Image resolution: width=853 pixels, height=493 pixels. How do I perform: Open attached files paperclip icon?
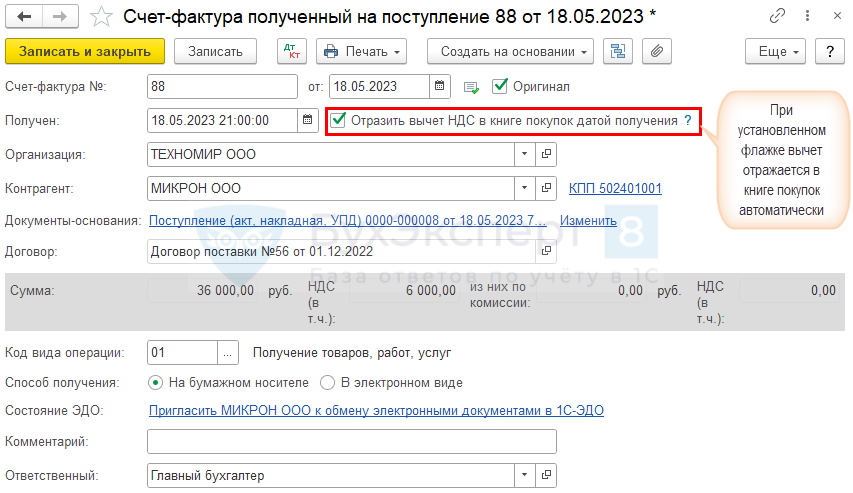coord(656,51)
